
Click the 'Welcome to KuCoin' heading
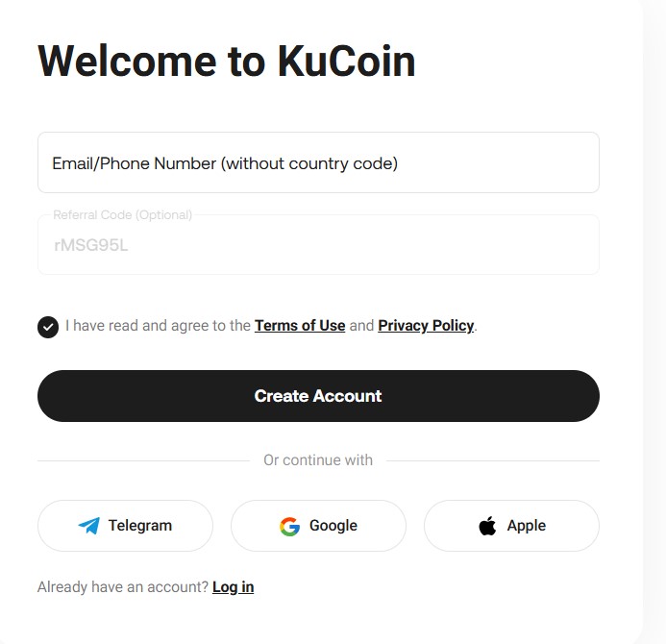227,62
